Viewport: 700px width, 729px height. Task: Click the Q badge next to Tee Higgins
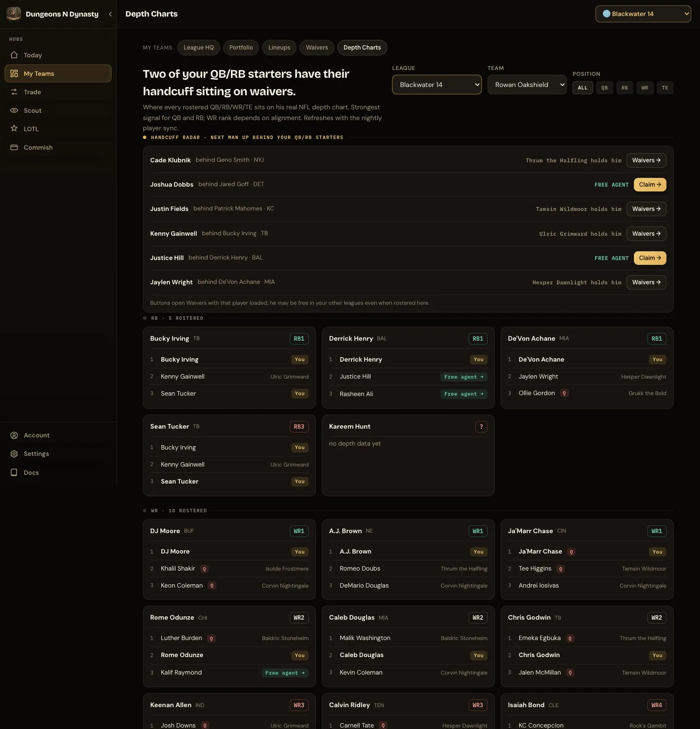[560, 569]
